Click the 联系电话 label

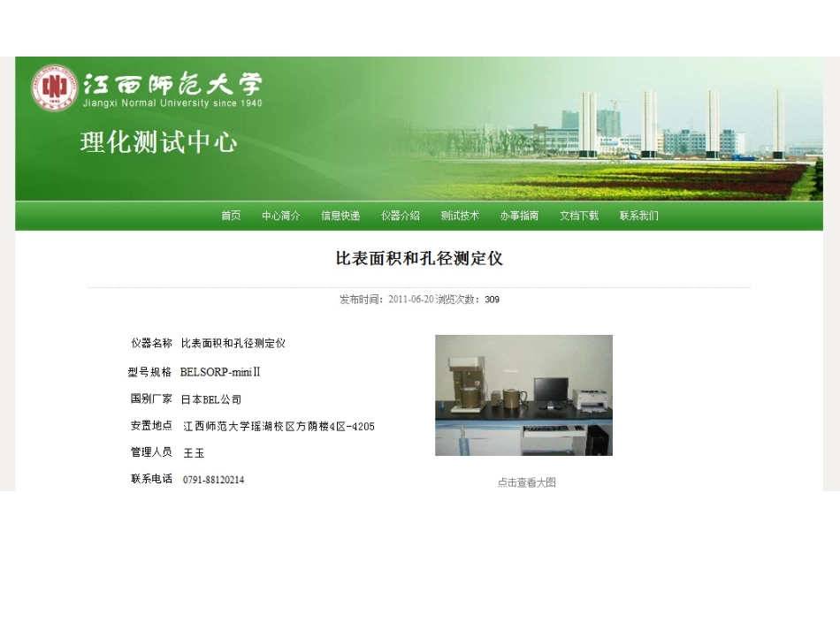click(x=151, y=479)
